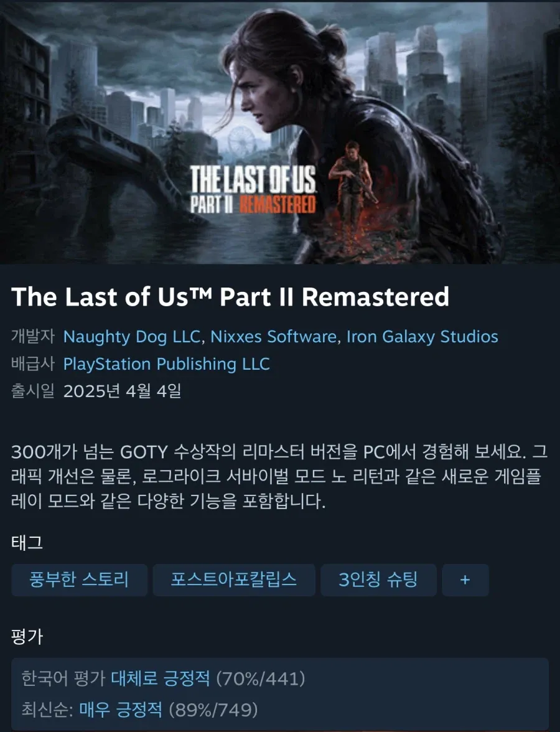
Task: Expand more tags with the plus button
Action: coord(465,580)
